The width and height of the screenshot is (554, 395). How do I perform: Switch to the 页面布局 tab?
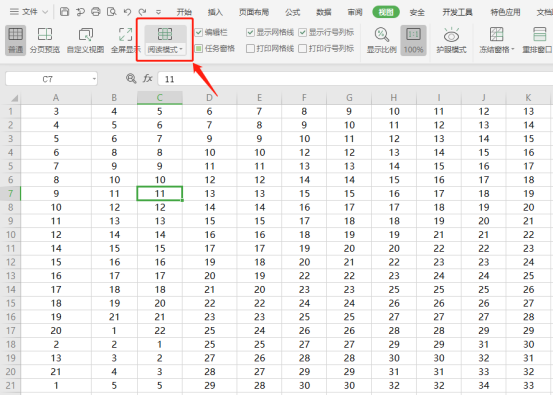(254, 12)
